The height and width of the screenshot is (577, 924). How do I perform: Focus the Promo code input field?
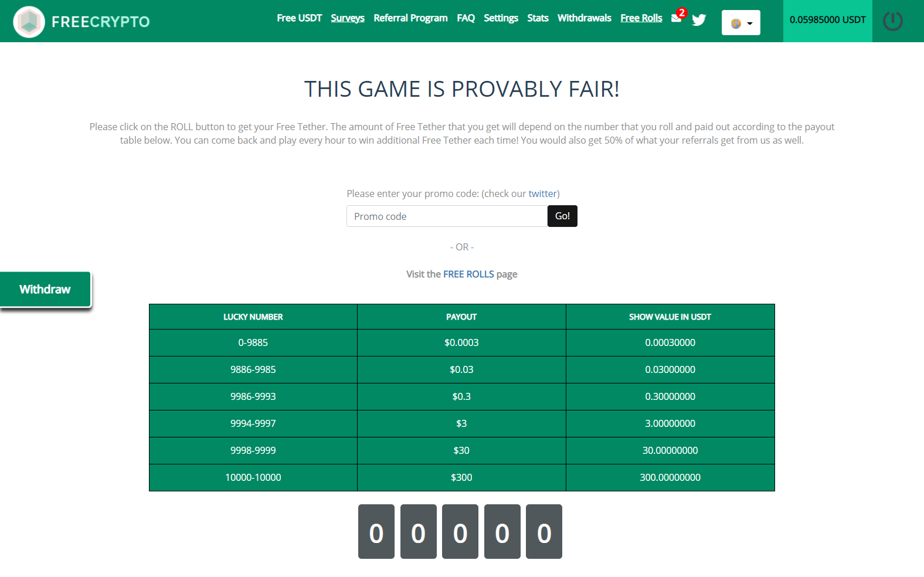447,216
